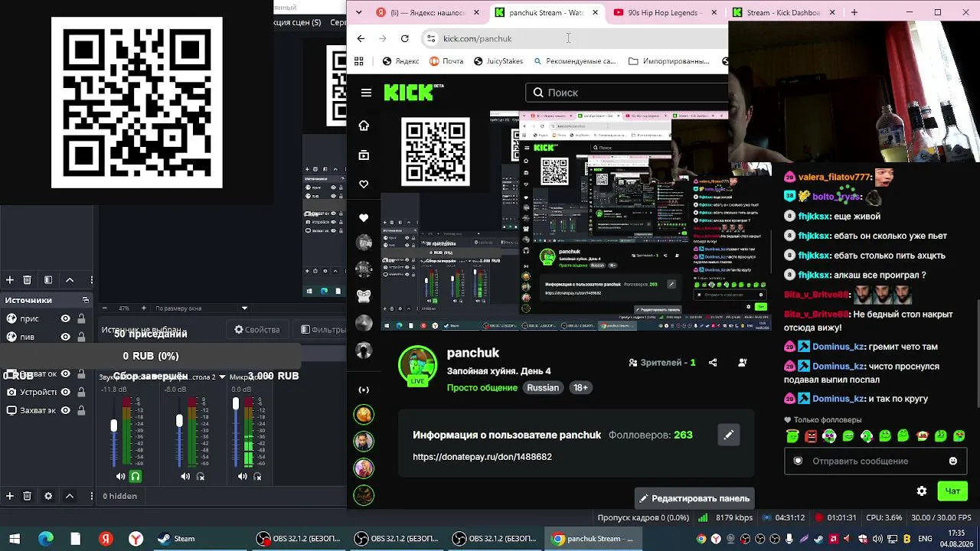
Task: Click the site info icon in address bar
Action: coord(431,38)
